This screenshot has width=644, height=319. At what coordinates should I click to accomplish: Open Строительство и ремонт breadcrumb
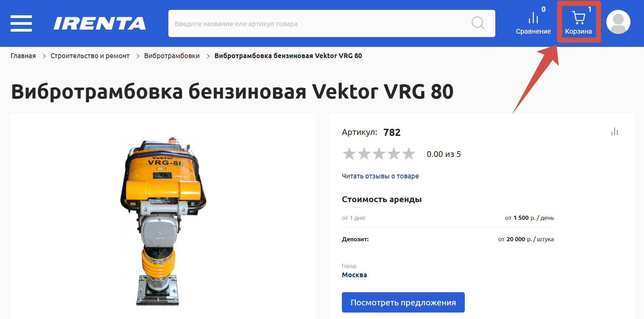pyautogui.click(x=90, y=56)
